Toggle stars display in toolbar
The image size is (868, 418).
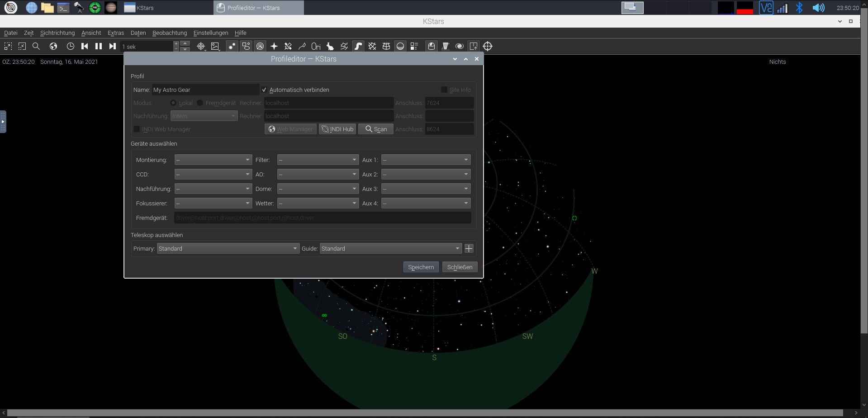coord(232,46)
